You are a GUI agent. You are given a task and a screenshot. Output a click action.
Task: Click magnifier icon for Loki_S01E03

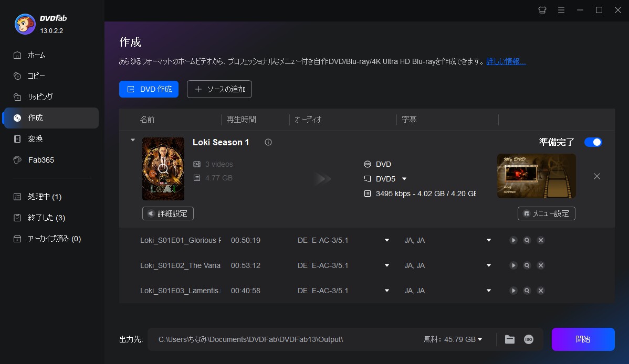point(527,291)
